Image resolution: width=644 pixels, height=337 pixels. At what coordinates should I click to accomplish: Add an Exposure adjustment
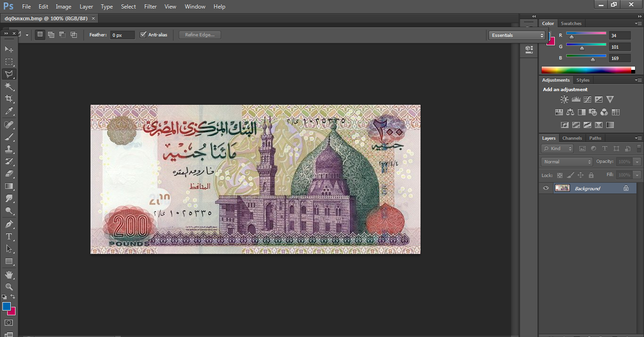coord(599,99)
